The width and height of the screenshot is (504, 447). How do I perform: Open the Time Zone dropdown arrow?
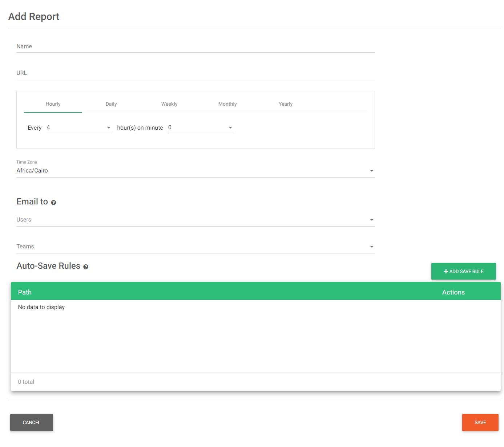(371, 170)
